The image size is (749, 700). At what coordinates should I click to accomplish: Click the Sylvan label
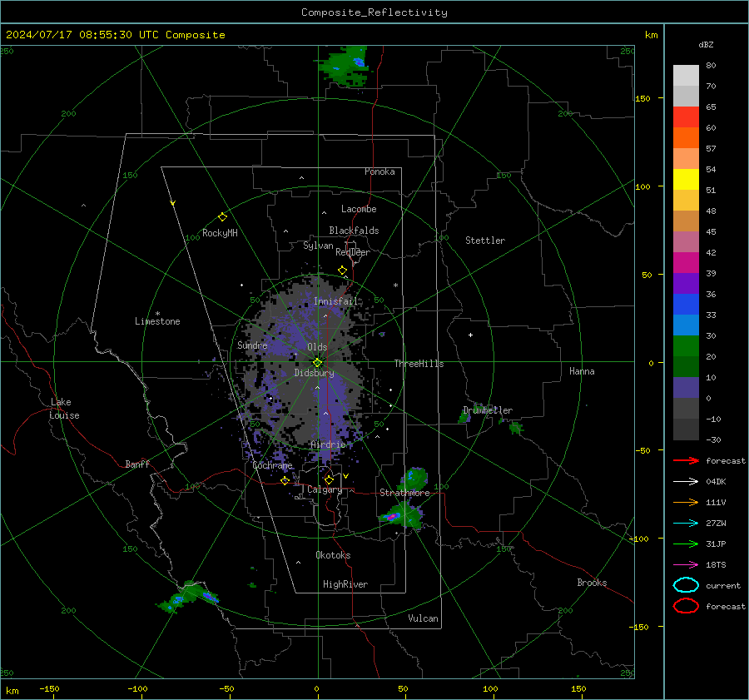318,246
